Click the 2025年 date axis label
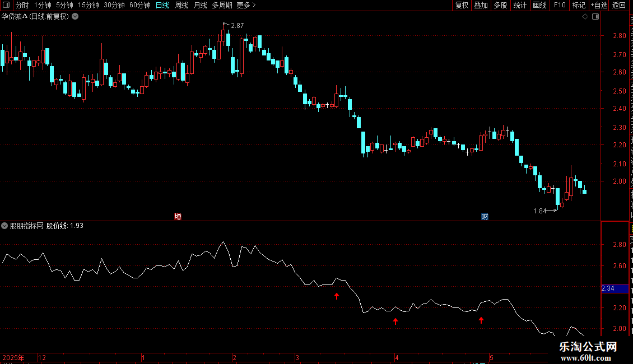Viewport: 633px width, 364px height. [13, 357]
